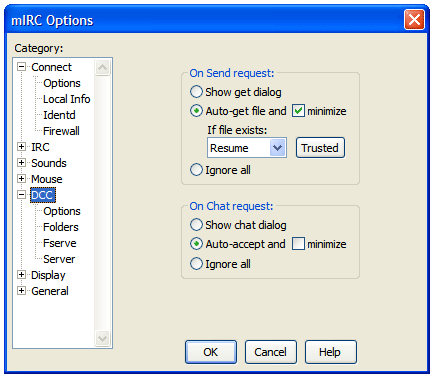Image resolution: width=433 pixels, height=376 pixels.
Task: Expand the IRC category
Action: point(21,147)
